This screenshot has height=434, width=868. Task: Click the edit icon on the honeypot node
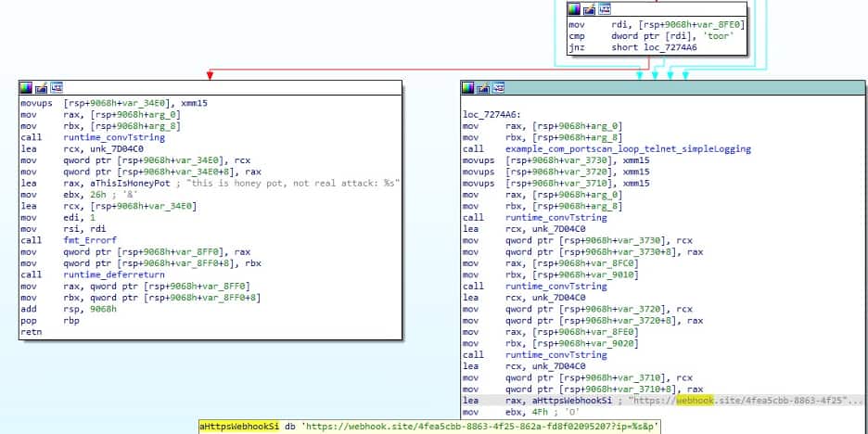point(41,87)
